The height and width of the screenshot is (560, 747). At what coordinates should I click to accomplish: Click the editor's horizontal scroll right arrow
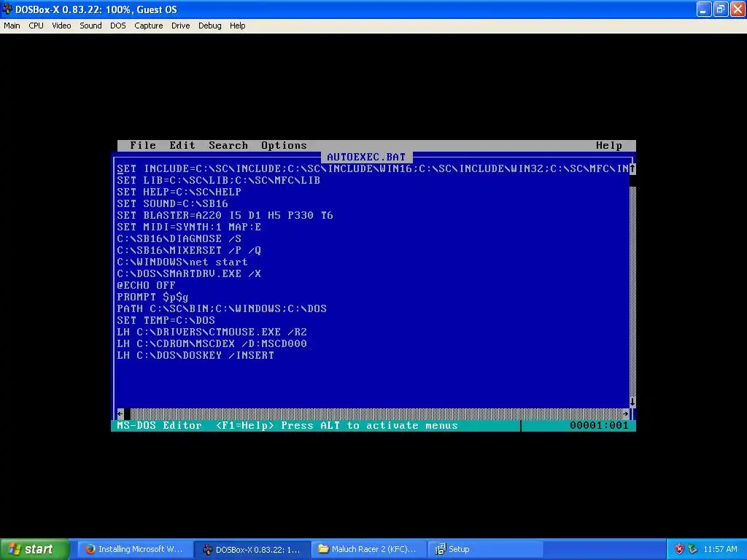pos(625,413)
